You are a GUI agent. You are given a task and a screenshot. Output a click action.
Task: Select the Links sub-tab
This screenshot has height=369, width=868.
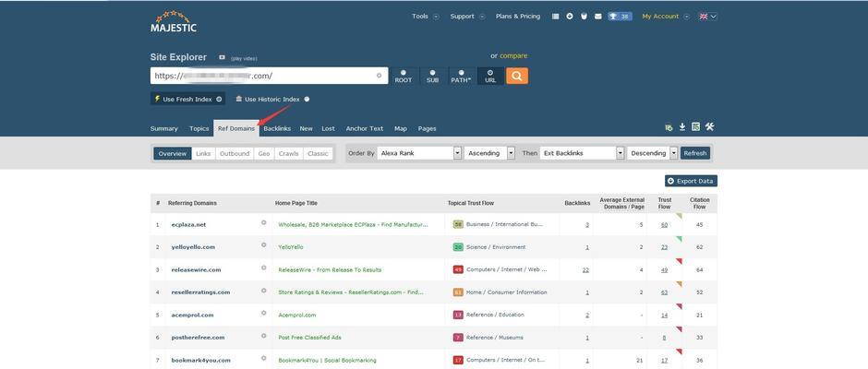pyautogui.click(x=203, y=154)
